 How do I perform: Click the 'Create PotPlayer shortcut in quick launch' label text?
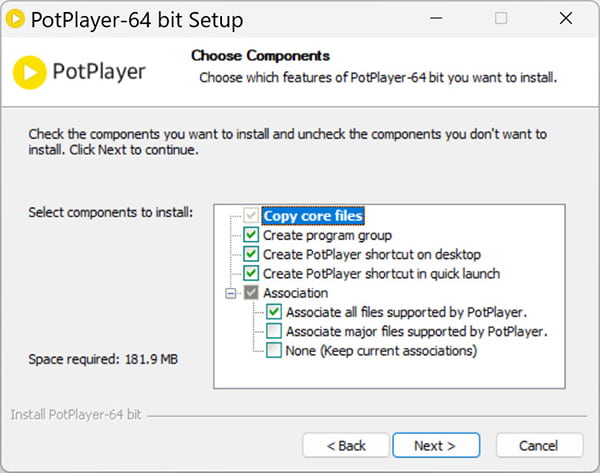(x=381, y=274)
